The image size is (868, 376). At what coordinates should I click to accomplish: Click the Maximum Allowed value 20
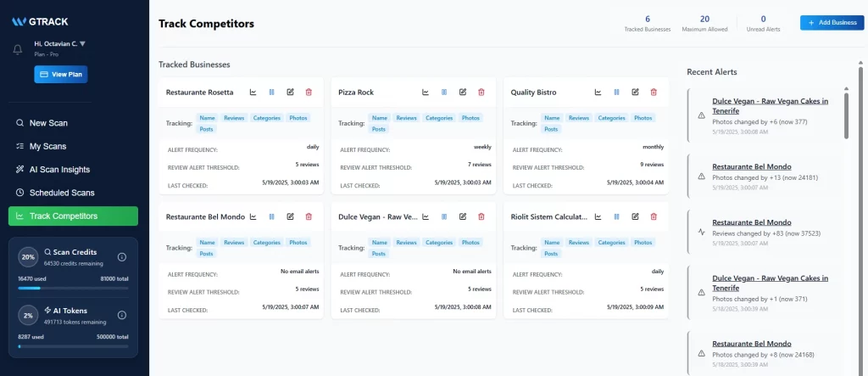point(704,19)
